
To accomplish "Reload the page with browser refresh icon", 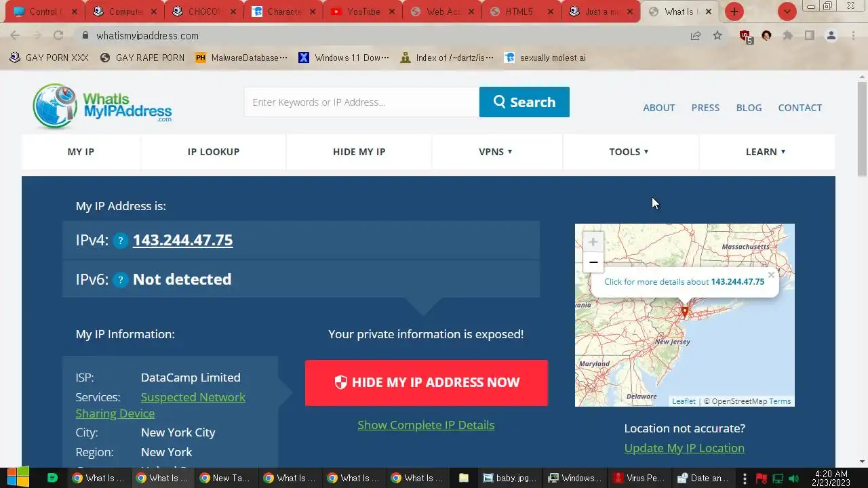I will 58,35.
